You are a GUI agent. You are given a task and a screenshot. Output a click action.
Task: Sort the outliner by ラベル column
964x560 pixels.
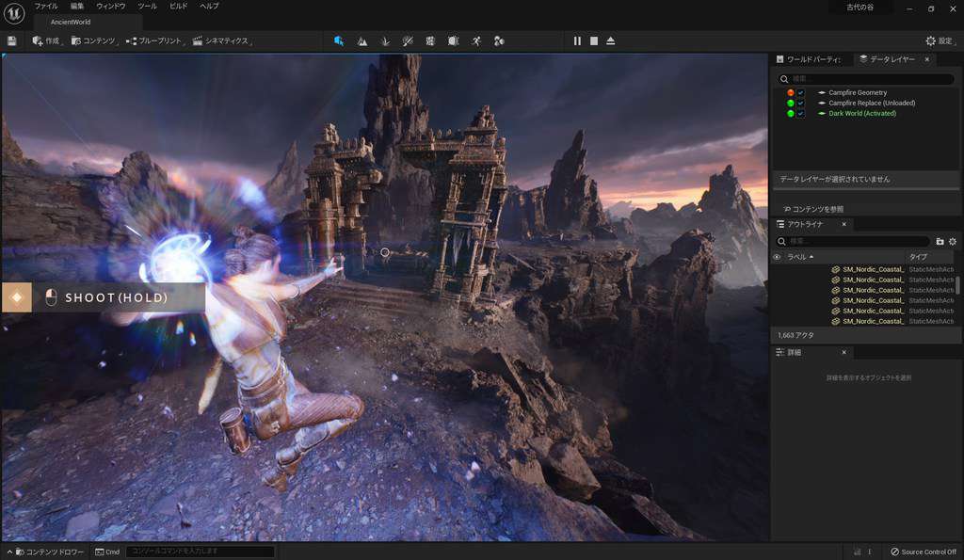click(800, 257)
